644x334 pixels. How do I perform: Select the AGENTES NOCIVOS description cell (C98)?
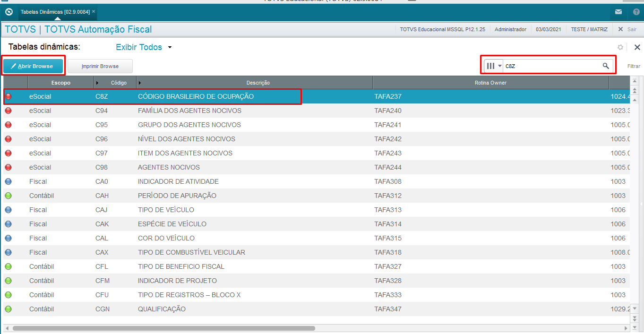coord(255,167)
